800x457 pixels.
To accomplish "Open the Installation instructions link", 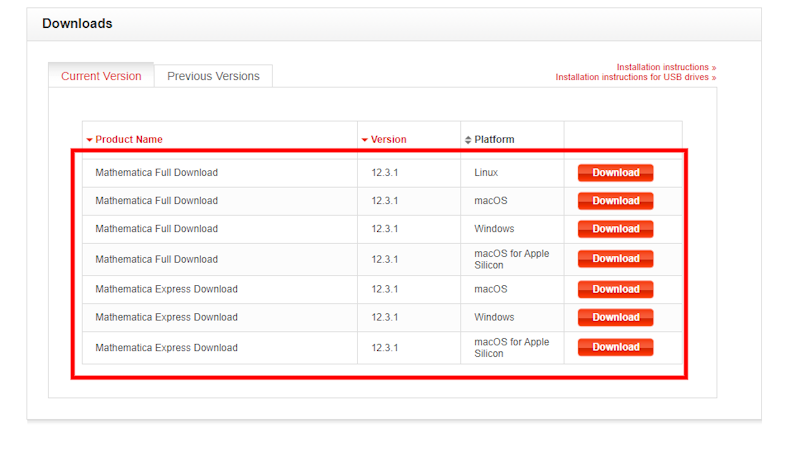I will [665, 67].
